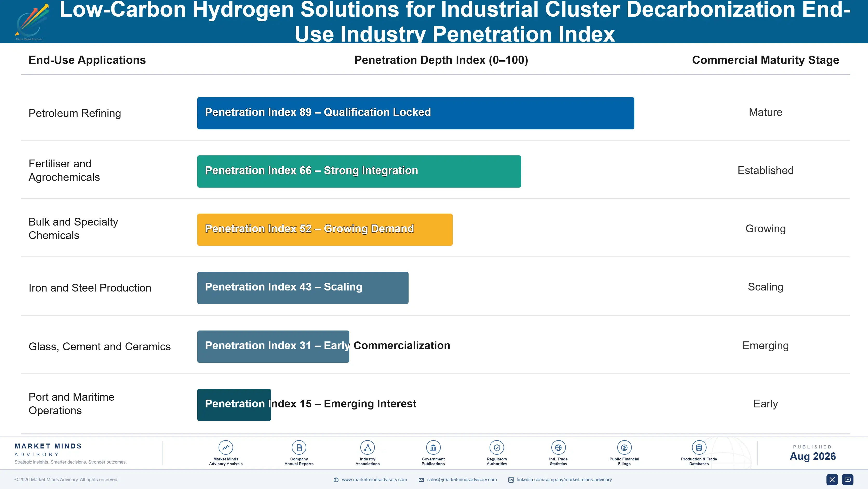Viewport: 868px width, 489px height.
Task: Click the Market Minds Advisory Analysis icon
Action: pyautogui.click(x=226, y=447)
